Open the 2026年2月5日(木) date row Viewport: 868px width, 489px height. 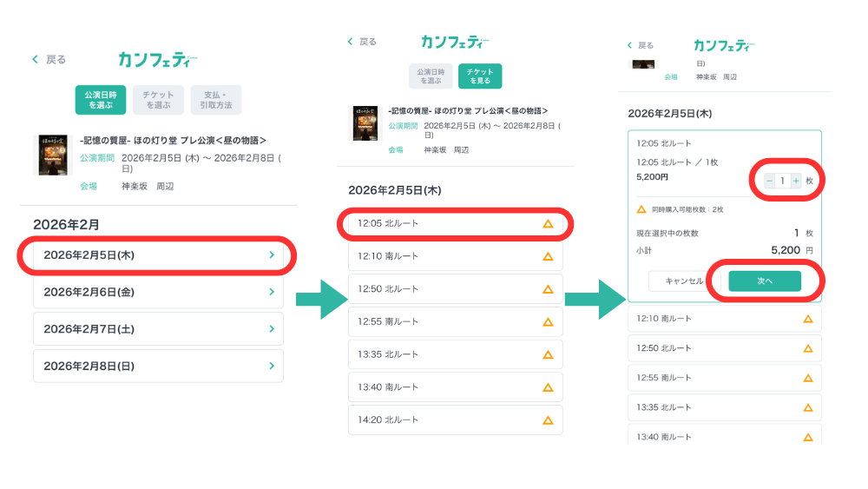tap(158, 255)
